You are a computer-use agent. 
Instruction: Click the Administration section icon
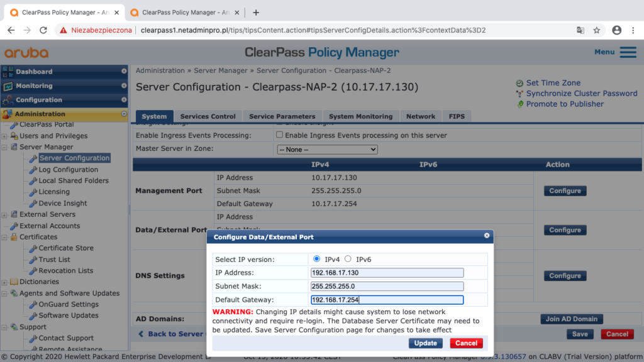[7, 114]
